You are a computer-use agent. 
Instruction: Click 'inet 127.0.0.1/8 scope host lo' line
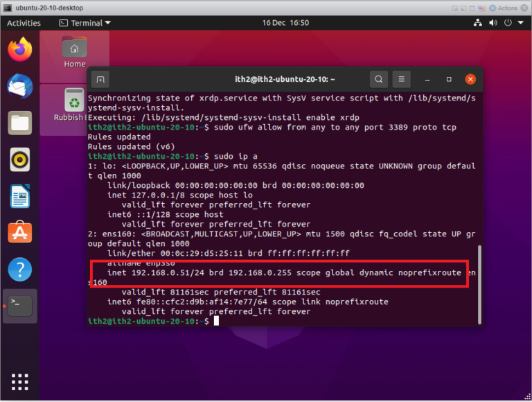[x=180, y=195]
